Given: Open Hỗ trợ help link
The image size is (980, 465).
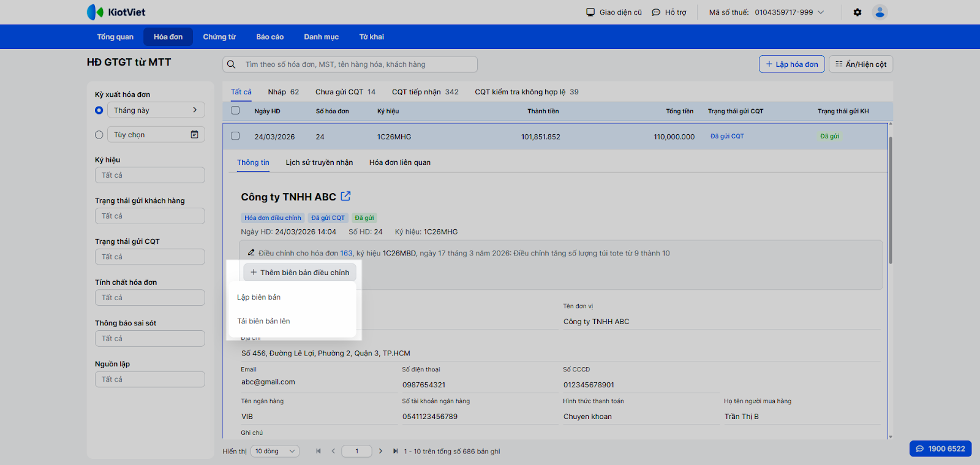Looking at the screenshot, I should (x=669, y=12).
